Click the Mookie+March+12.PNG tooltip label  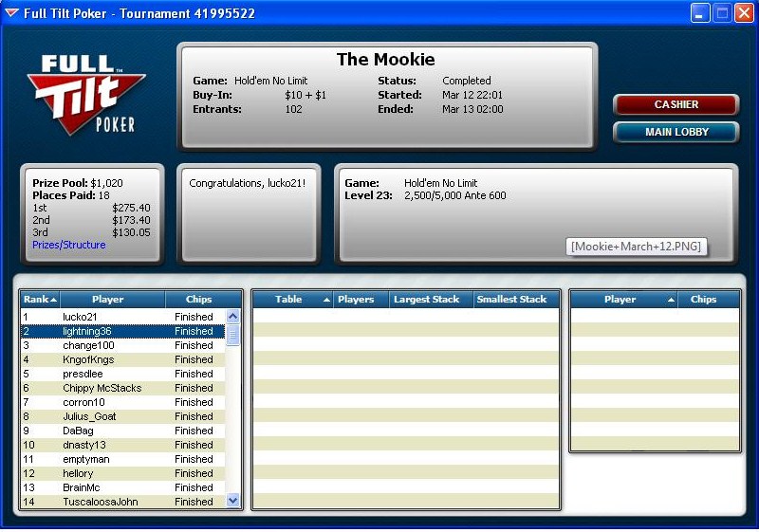point(636,247)
